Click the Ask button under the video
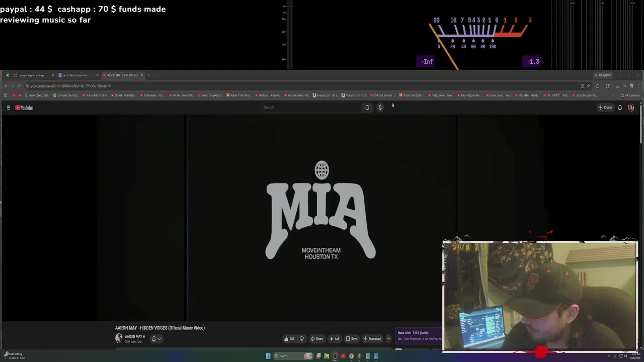644x362 pixels. pos(334,339)
